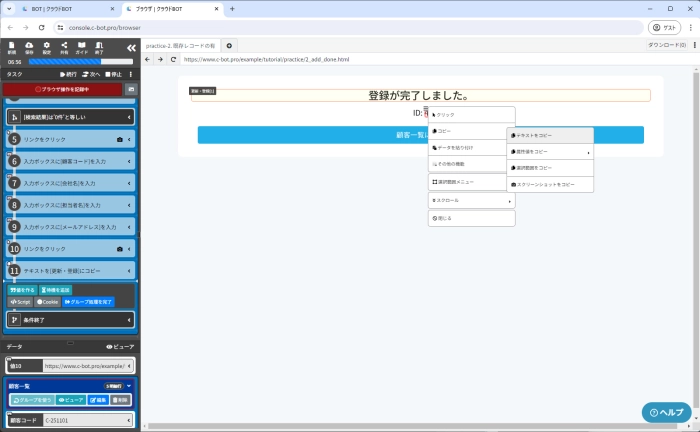This screenshot has width=700, height=432.
Task: Open 設定 (settings) gear icon
Action: pyautogui.click(x=47, y=47)
